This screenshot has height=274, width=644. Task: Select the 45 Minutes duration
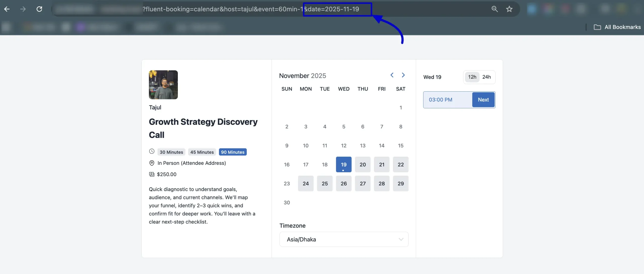point(202,152)
